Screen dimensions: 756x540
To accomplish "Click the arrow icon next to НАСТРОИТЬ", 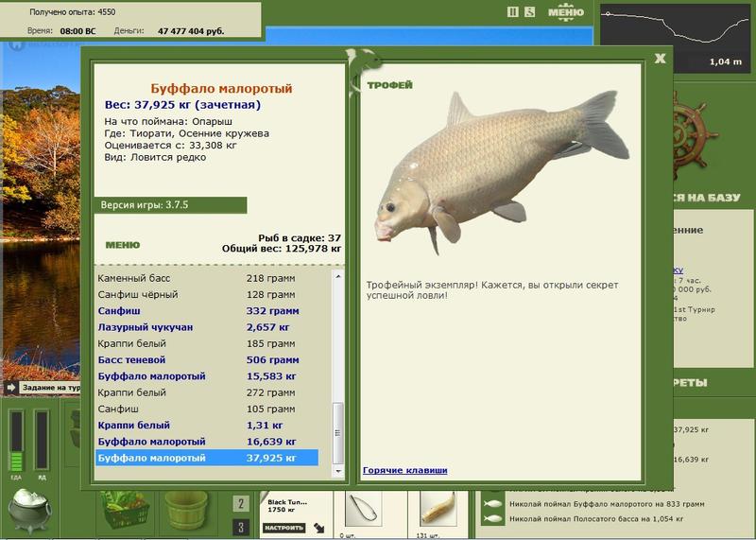I will click(318, 528).
